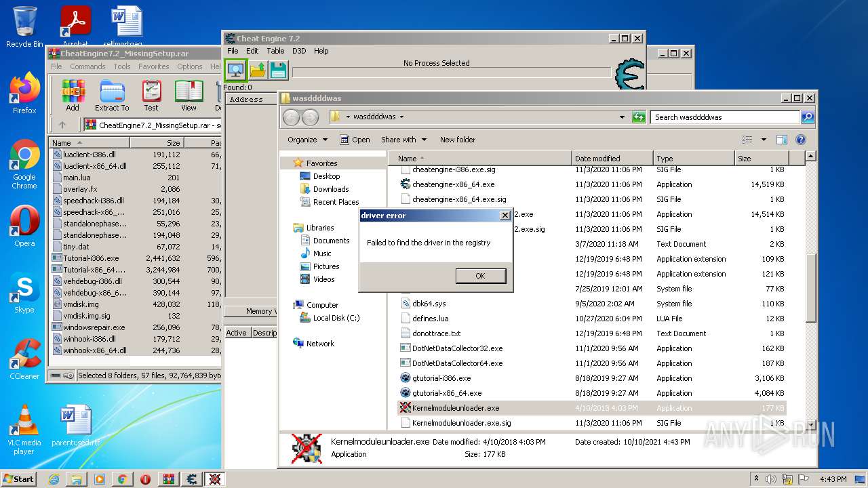Go up one level in WinRAR
Image resolution: width=868 pixels, height=488 pixels.
pos(62,125)
